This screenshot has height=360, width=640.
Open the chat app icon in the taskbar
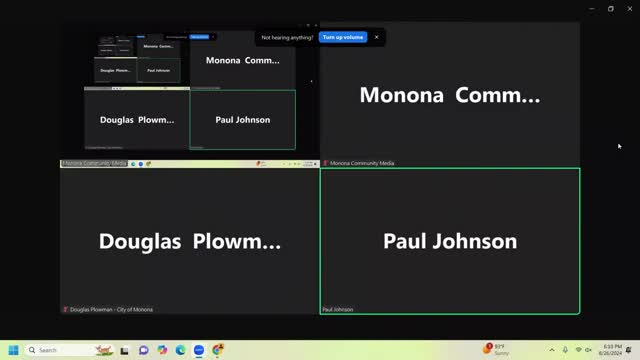pos(143,350)
